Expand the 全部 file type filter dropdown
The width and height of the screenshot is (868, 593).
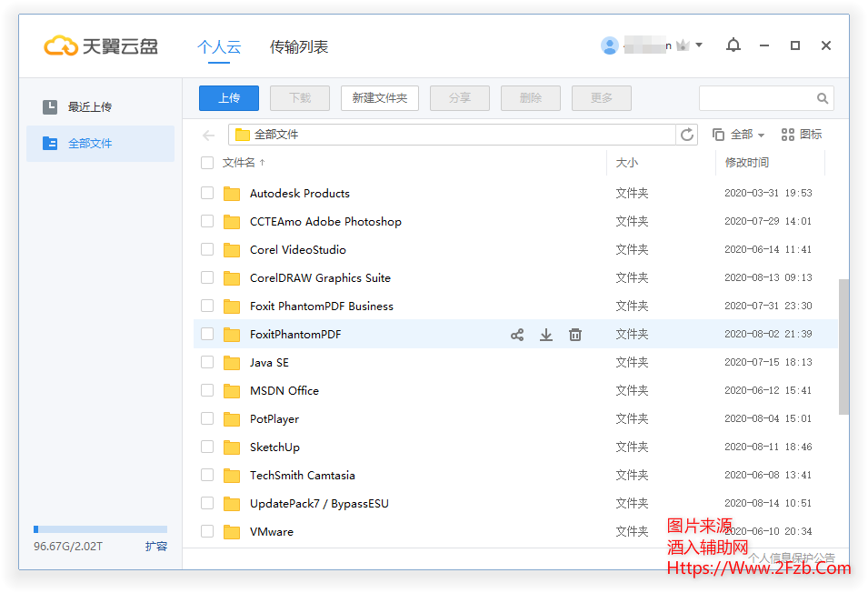[739, 135]
